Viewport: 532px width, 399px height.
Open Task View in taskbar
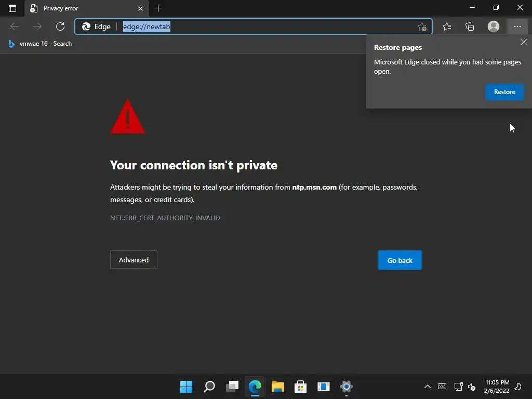pyautogui.click(x=232, y=387)
